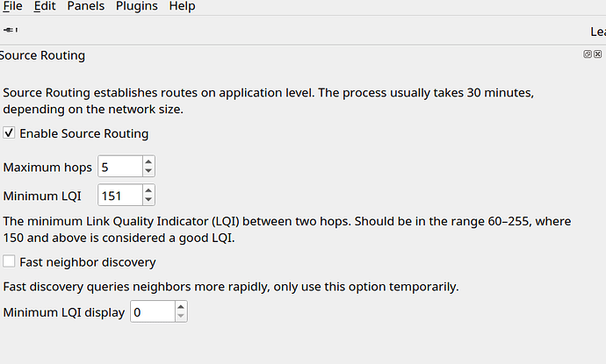This screenshot has width=606, height=364.
Task: Click the plug connection icon in toolbar
Action: pyautogui.click(x=11, y=30)
